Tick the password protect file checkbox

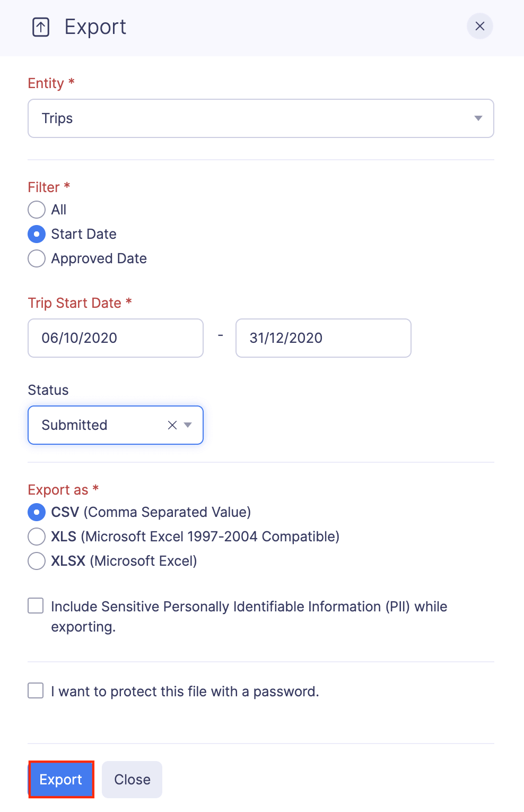click(36, 690)
